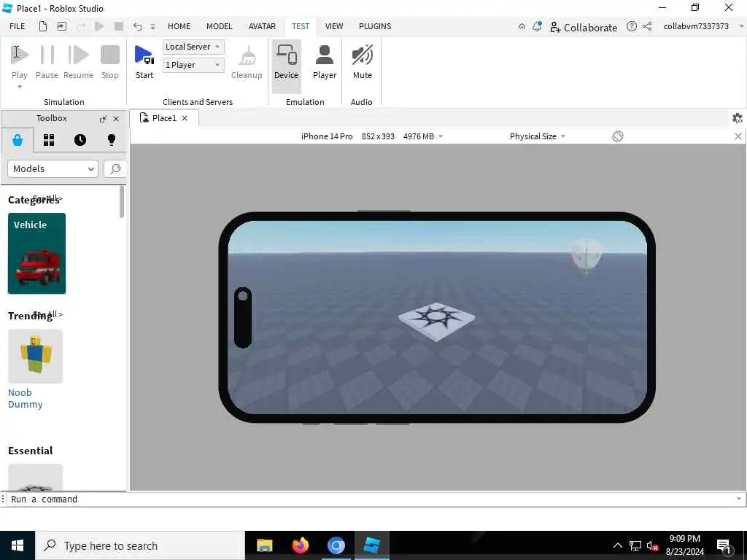This screenshot has width=747, height=560.
Task: Open the Physical Size scaling dropdown
Action: pos(538,136)
